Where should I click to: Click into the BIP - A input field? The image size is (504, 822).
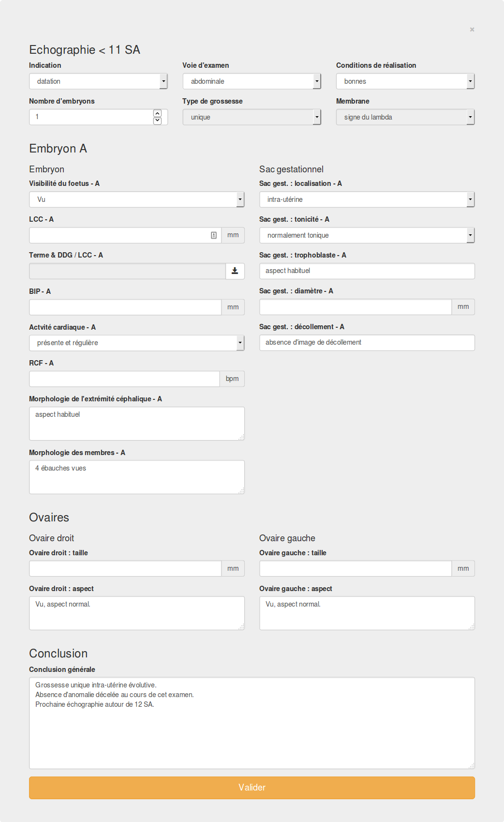[125, 307]
